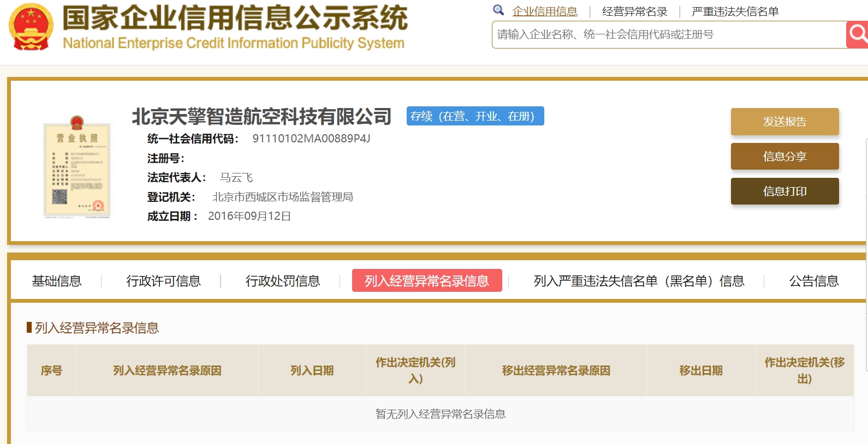The height and width of the screenshot is (444, 868).
Task: Click the 发送报告 button
Action: (785, 122)
